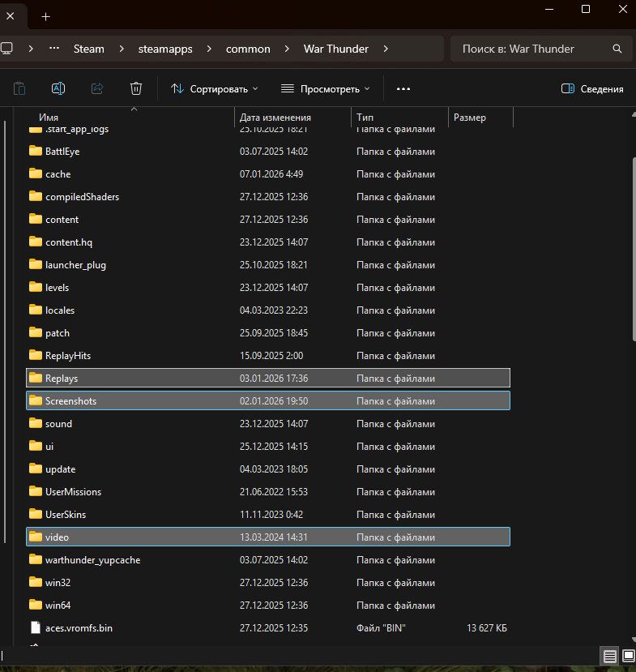Navigate to common folder in breadcrumb
The image size is (636, 672).
pyautogui.click(x=248, y=49)
